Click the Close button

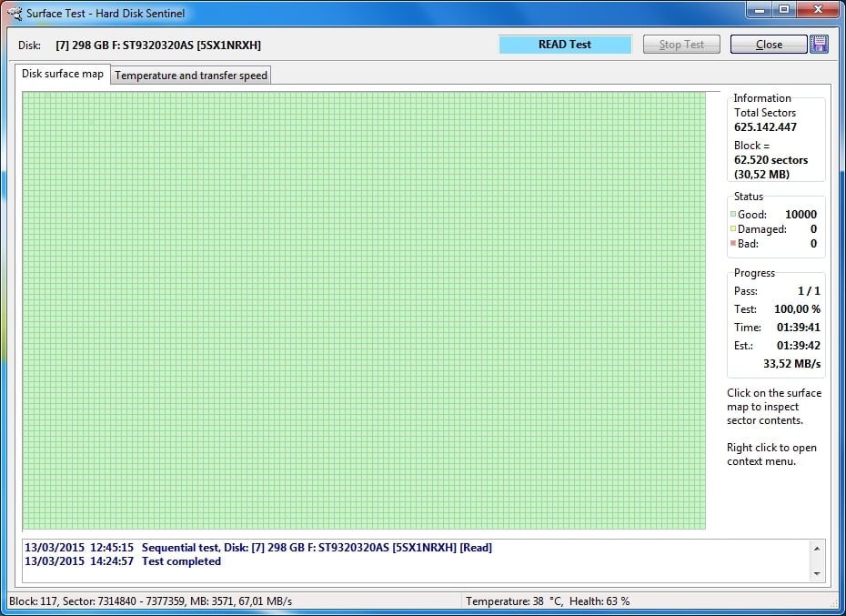pos(769,45)
